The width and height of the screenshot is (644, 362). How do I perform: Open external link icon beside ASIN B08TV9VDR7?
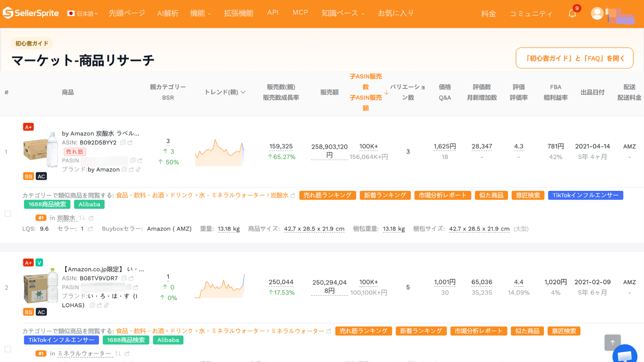(131, 278)
